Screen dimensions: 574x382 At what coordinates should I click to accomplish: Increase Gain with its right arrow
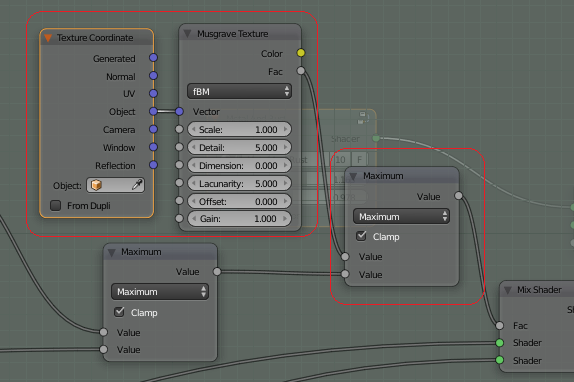(286, 218)
